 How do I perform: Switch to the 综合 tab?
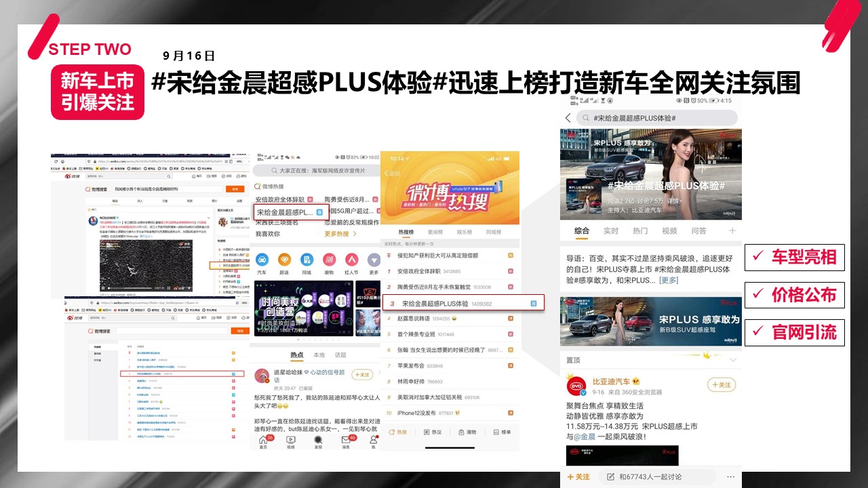coord(582,231)
